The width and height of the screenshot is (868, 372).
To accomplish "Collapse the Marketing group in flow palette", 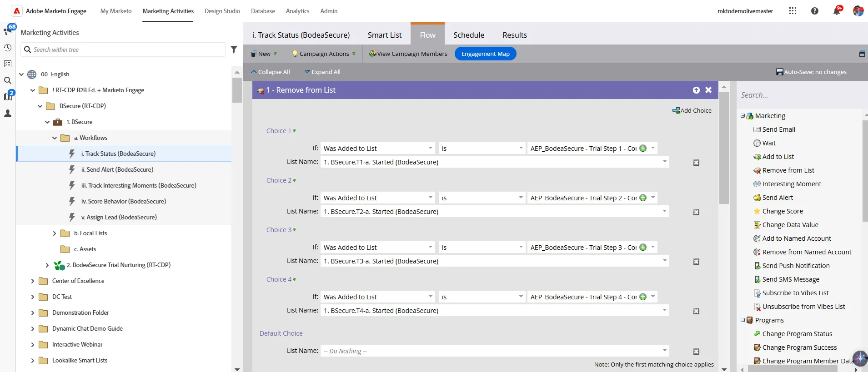I will pos(743,116).
